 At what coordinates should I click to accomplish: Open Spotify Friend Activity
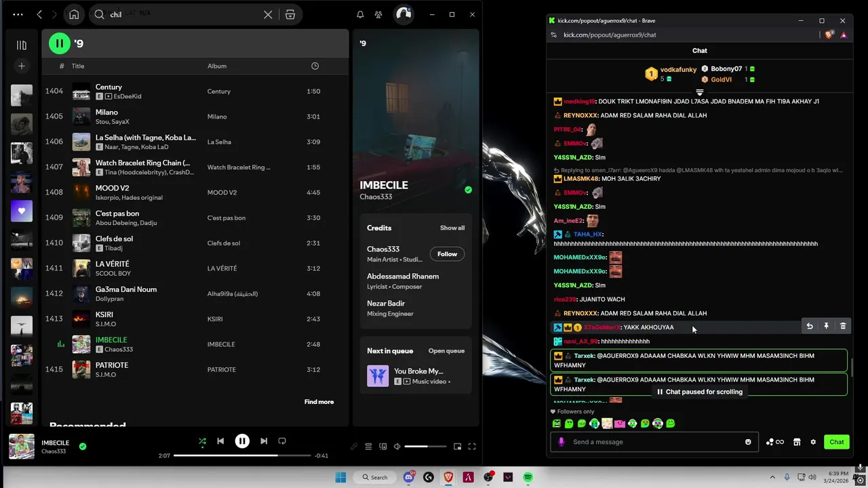[x=378, y=14]
